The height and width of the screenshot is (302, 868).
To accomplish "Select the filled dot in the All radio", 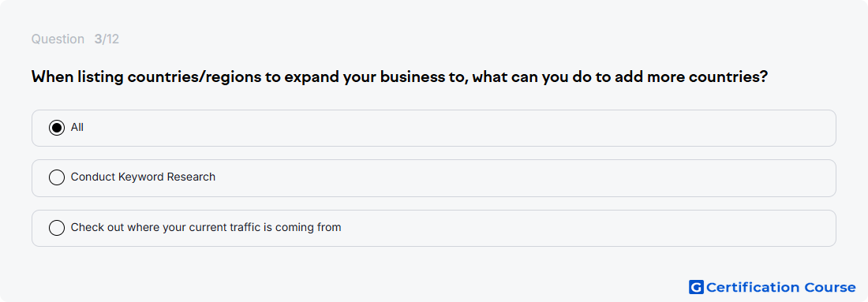I will point(57,128).
